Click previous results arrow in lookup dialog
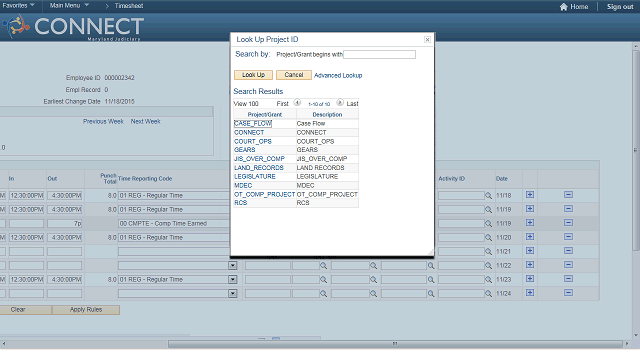The height and width of the screenshot is (360, 640). click(297, 102)
